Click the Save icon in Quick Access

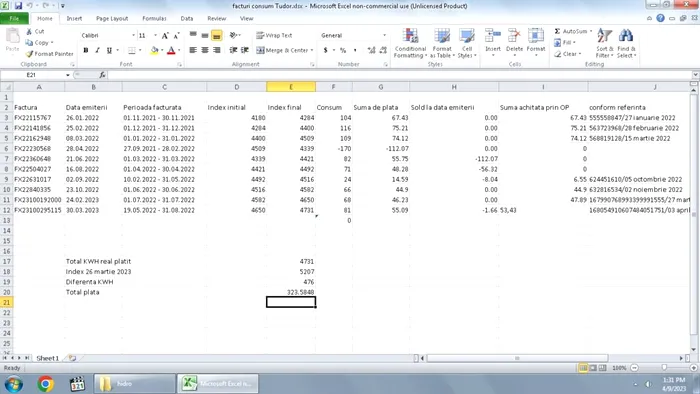[18, 6]
